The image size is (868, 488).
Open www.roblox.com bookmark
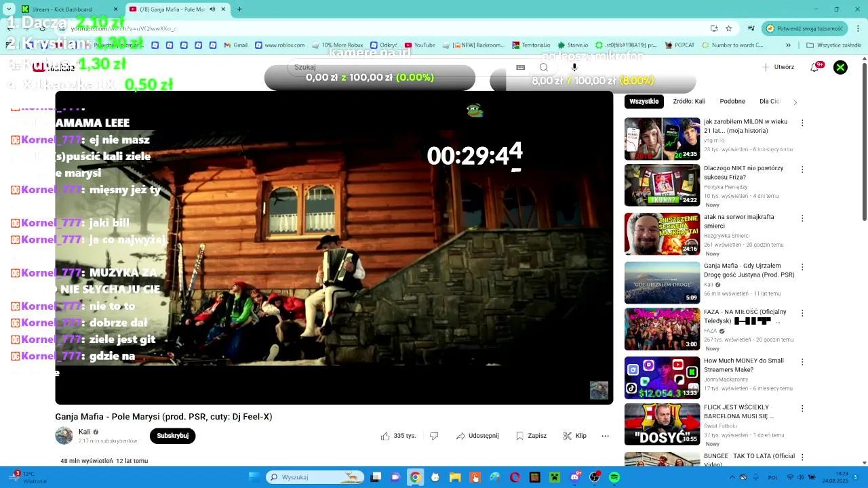pyautogui.click(x=279, y=45)
